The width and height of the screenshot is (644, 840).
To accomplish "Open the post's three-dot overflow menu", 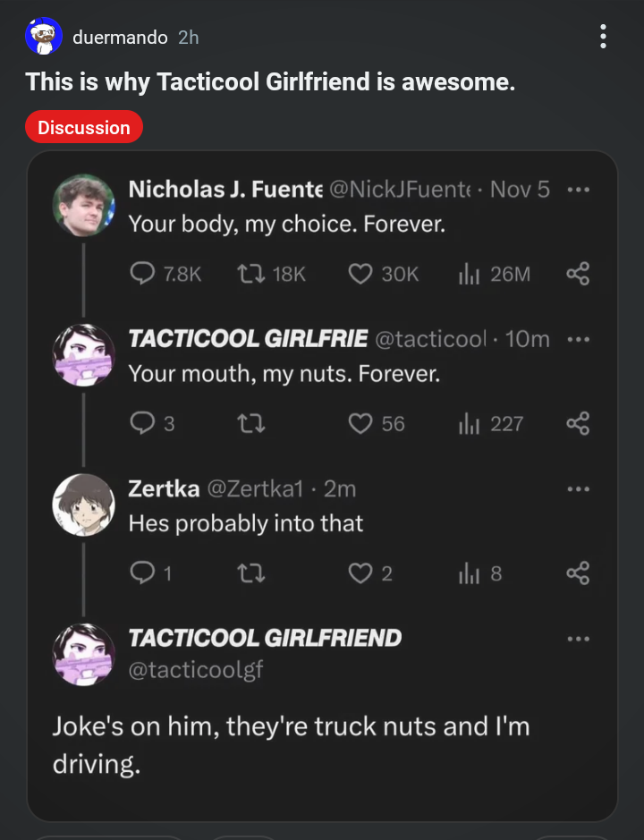I will click(x=604, y=37).
